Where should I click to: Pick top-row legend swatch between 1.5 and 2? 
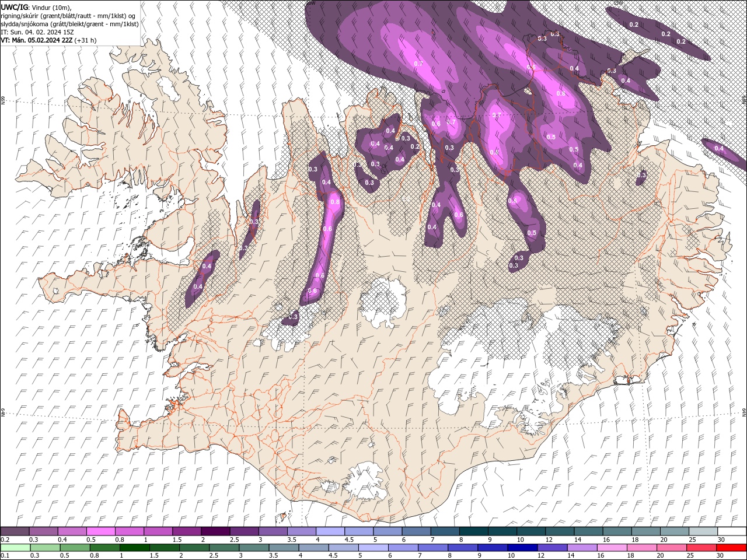coord(187,531)
